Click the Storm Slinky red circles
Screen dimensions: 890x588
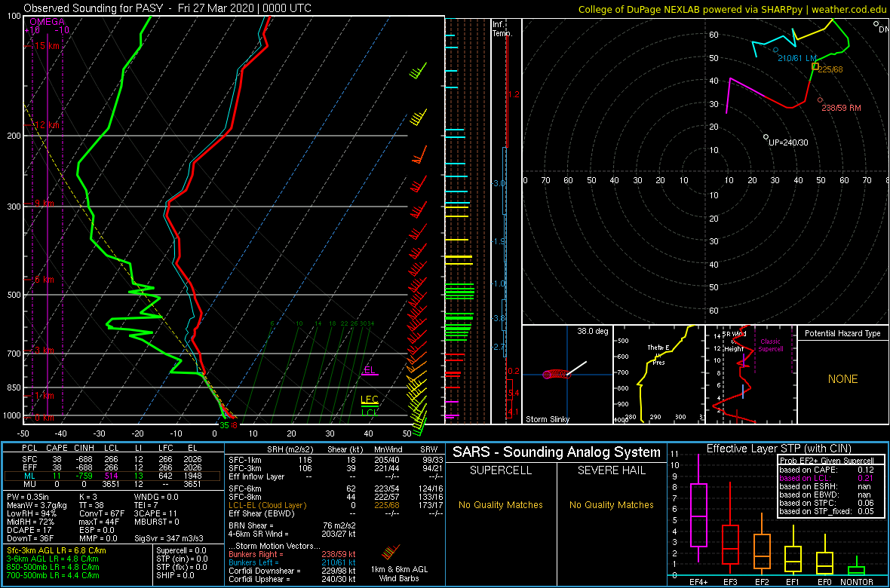(556, 374)
